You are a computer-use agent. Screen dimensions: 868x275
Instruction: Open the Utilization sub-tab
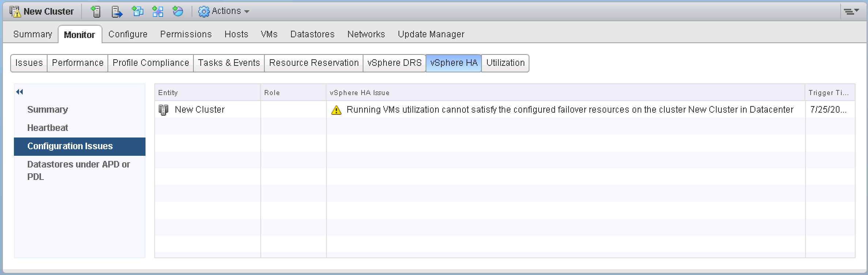505,63
